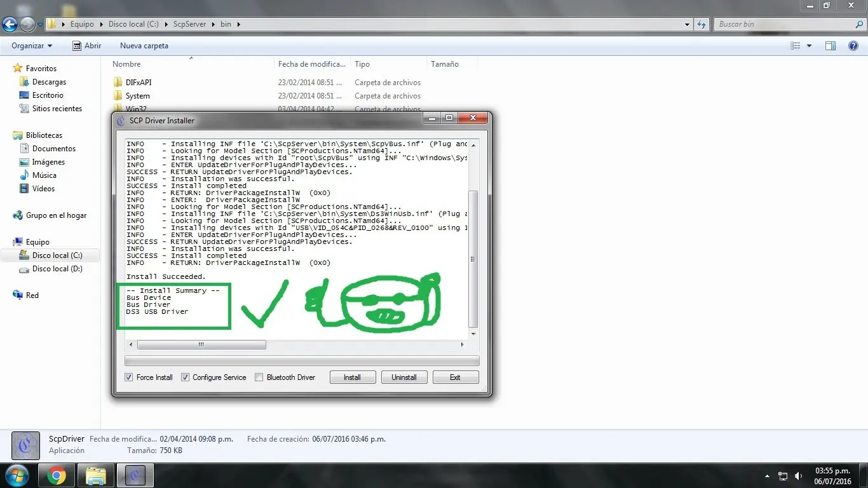Enable the Bluetooth Driver checkbox

259,377
